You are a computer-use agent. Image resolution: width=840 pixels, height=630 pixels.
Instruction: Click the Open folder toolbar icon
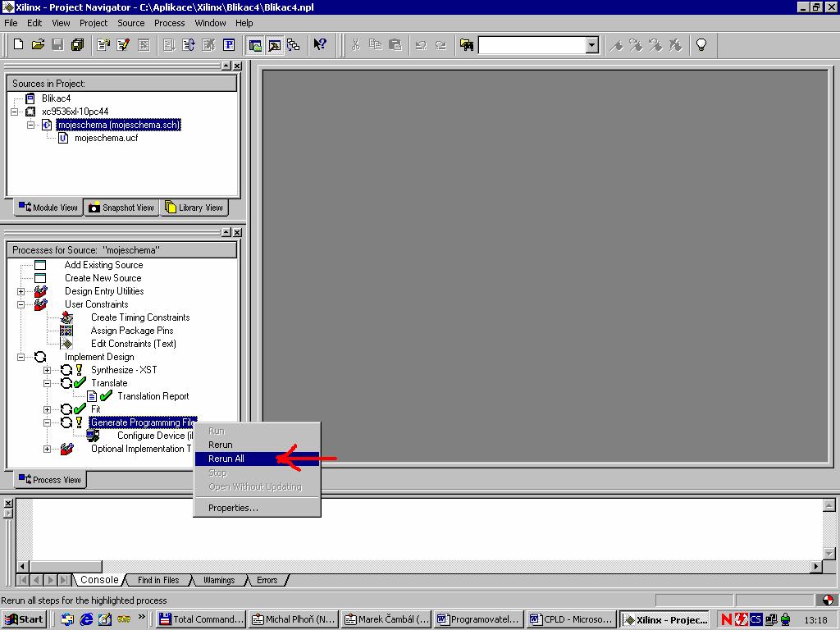tap(38, 44)
